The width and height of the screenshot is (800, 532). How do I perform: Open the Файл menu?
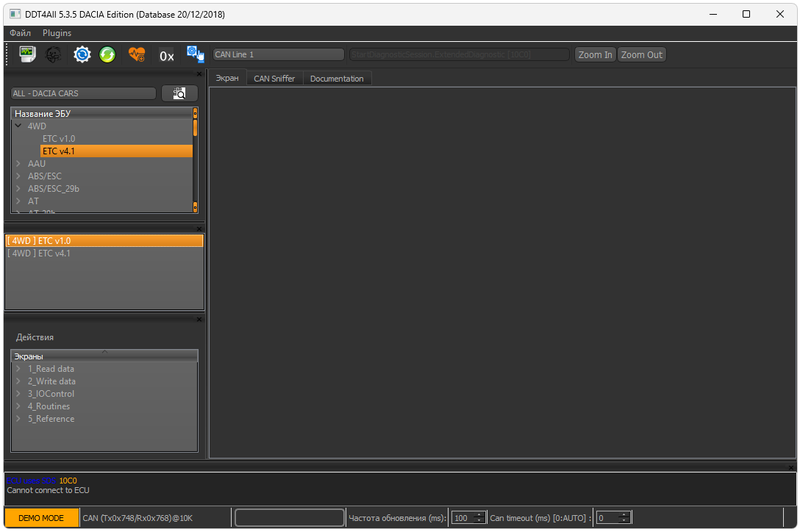20,33
